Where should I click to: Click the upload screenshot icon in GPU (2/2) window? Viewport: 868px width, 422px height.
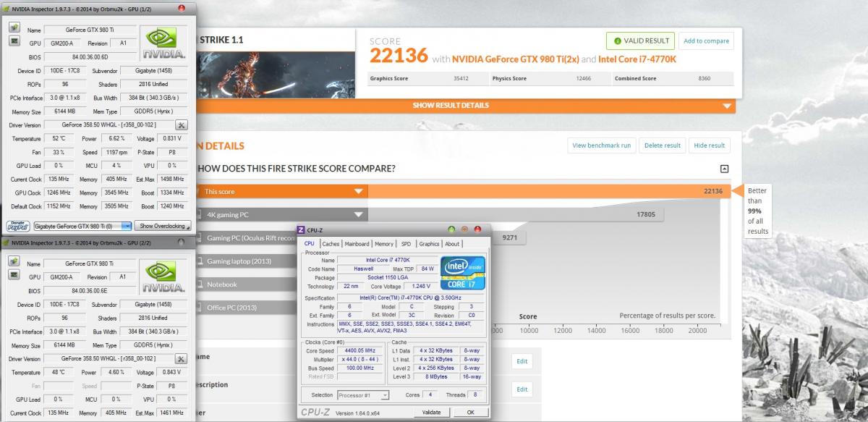click(x=14, y=262)
